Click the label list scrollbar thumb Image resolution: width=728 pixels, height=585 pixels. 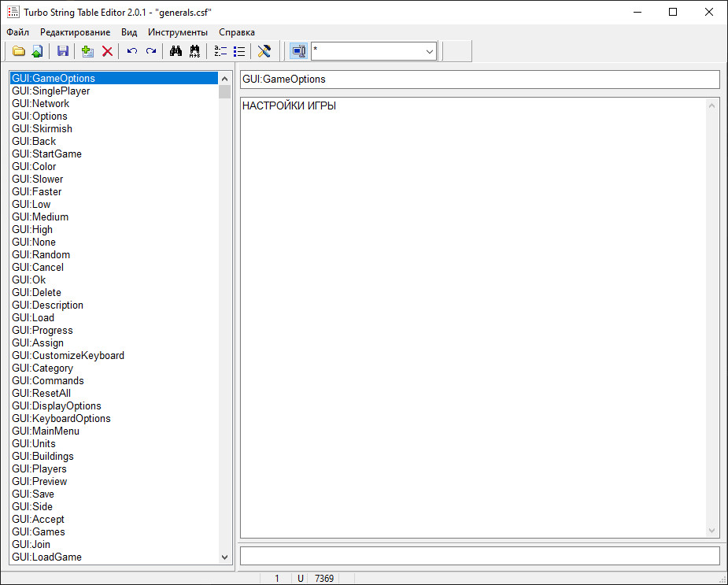point(225,91)
